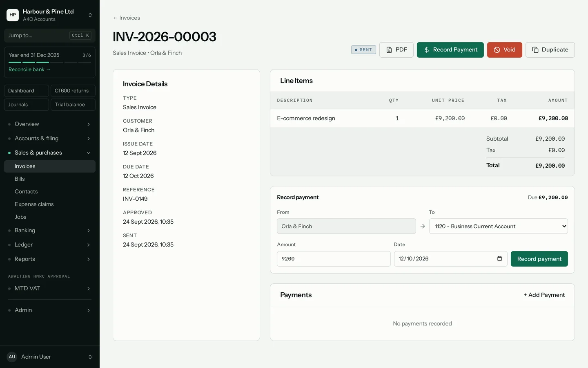Viewport: 588px width, 368px height.
Task: Expand the Banking section
Action: click(x=50, y=231)
